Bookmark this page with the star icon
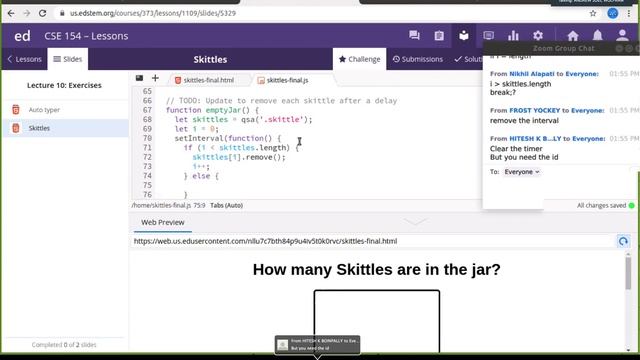The height and width of the screenshot is (360, 640). click(x=593, y=13)
